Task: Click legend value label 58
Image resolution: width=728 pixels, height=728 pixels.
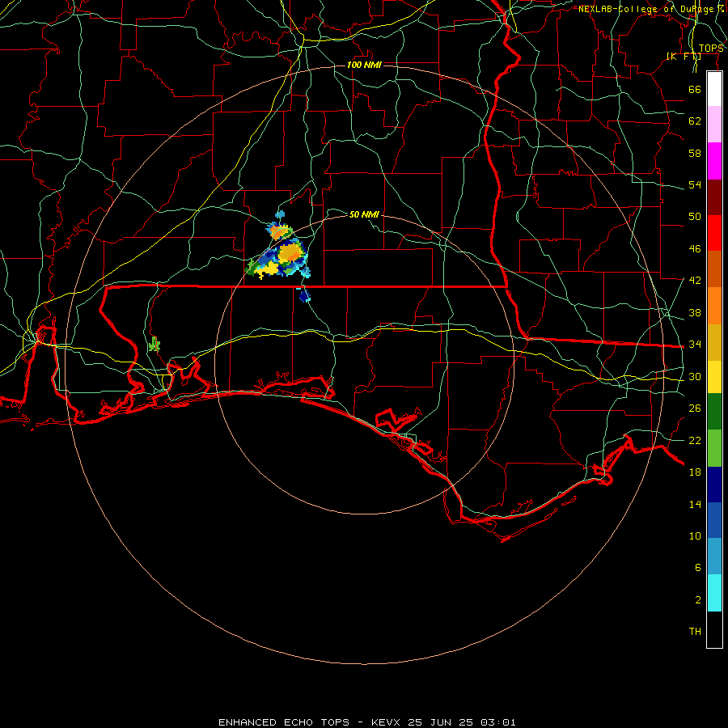Action: [x=695, y=153]
